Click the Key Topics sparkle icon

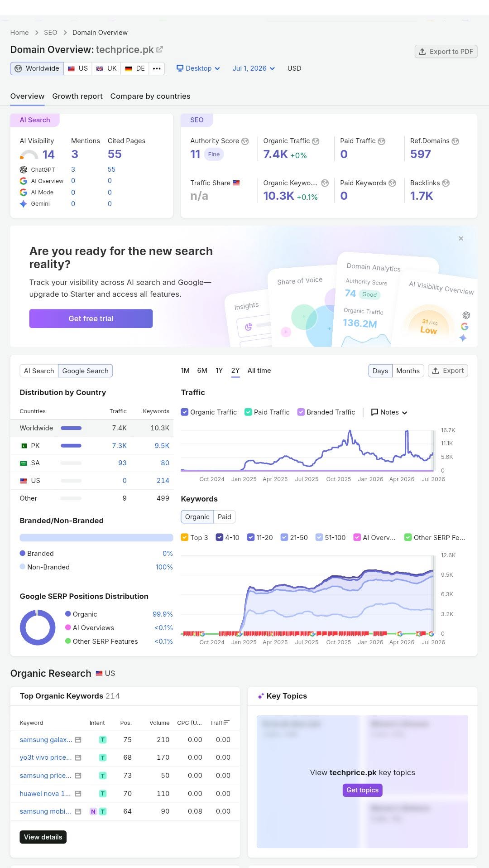260,696
